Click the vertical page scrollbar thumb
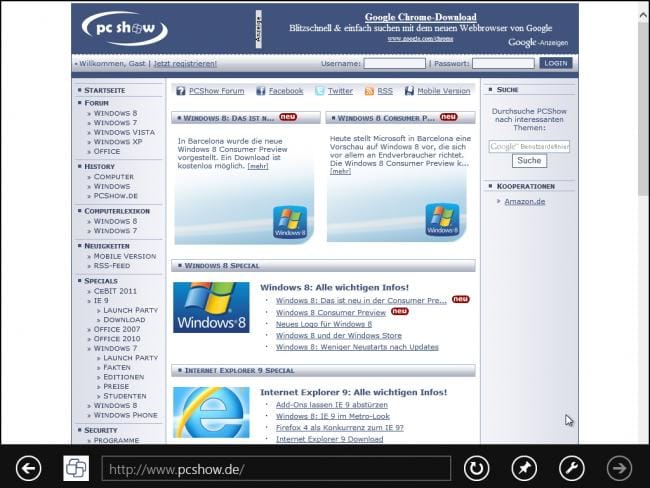This screenshot has height=488, width=650. [643, 110]
